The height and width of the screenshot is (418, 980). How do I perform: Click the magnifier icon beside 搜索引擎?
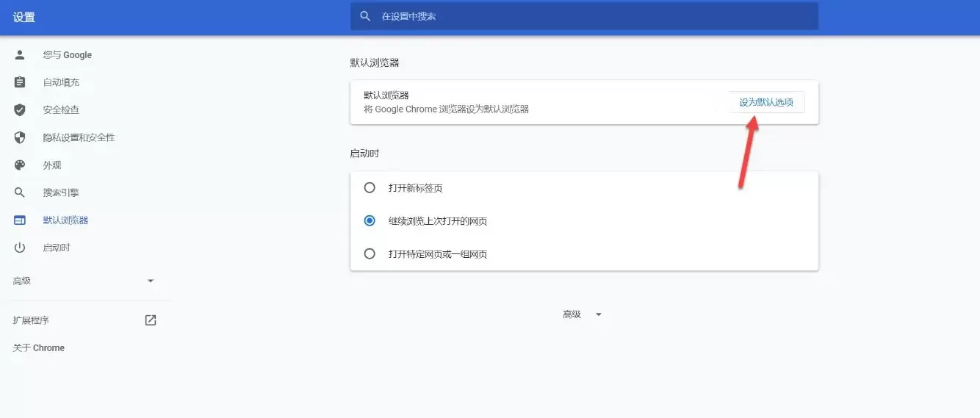coord(20,192)
